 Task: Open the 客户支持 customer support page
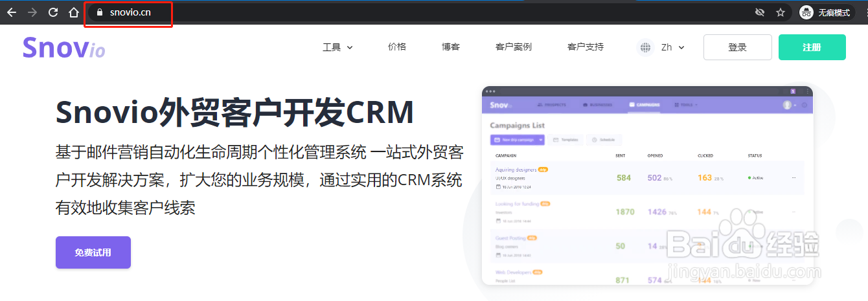586,47
